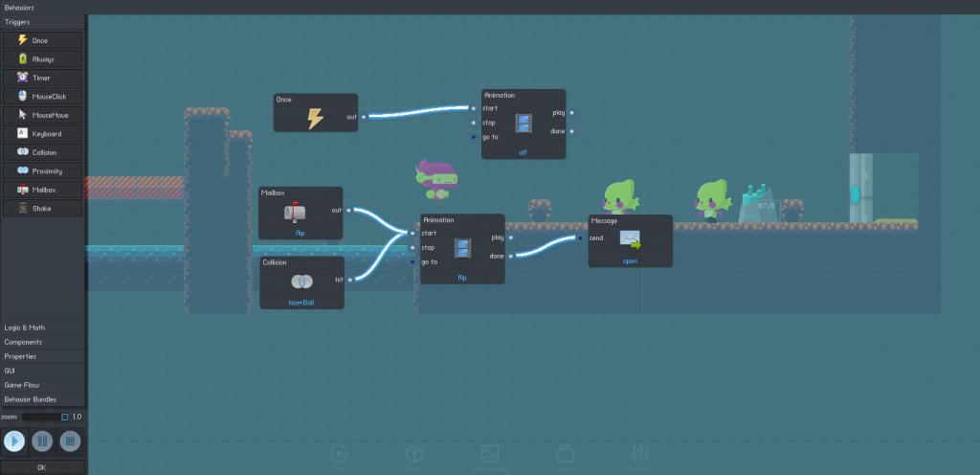
Task: Add a Keyboard trigger
Action: pos(42,134)
